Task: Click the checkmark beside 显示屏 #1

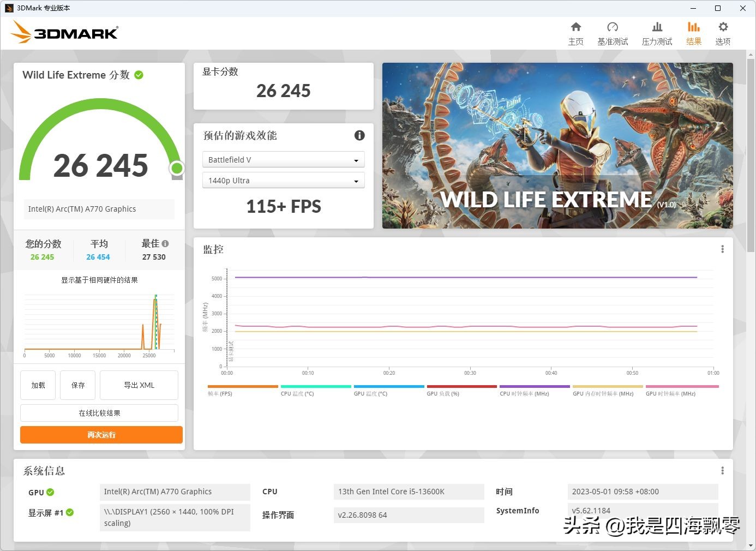Action: coord(71,512)
